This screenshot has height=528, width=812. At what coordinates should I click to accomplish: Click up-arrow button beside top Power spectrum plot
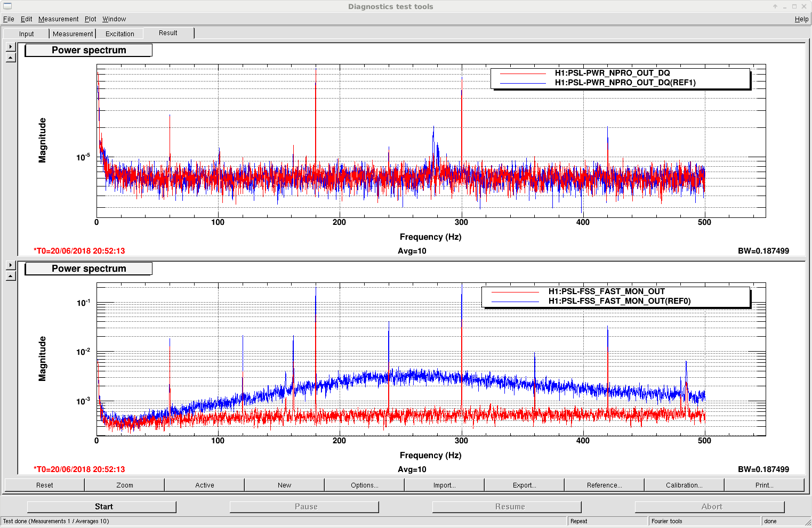11,58
